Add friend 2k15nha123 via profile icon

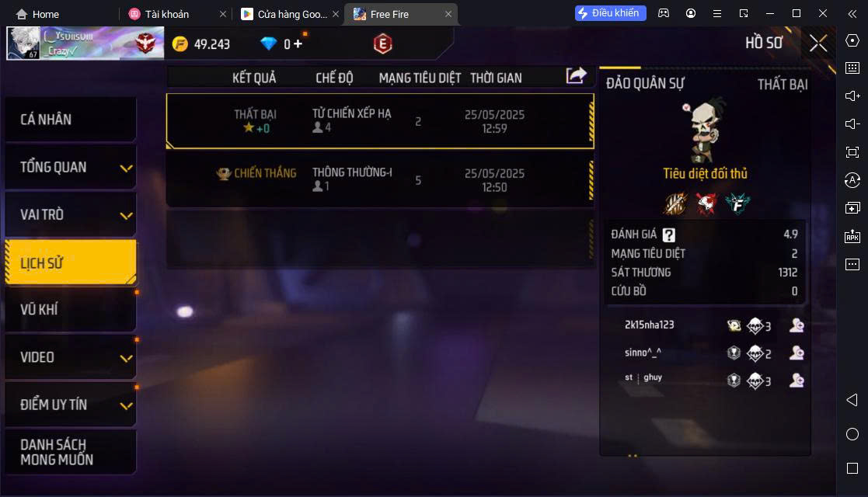[797, 325]
